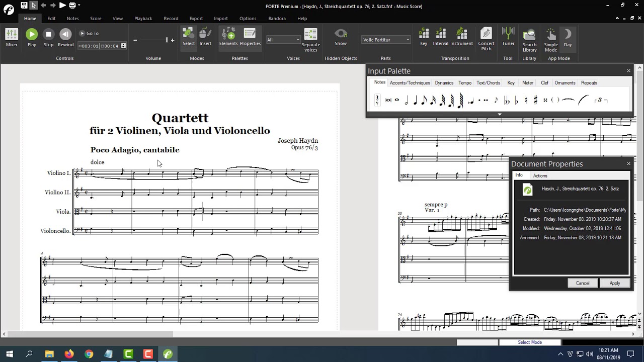Expand the Input Palette bottom arrow

tap(500, 115)
